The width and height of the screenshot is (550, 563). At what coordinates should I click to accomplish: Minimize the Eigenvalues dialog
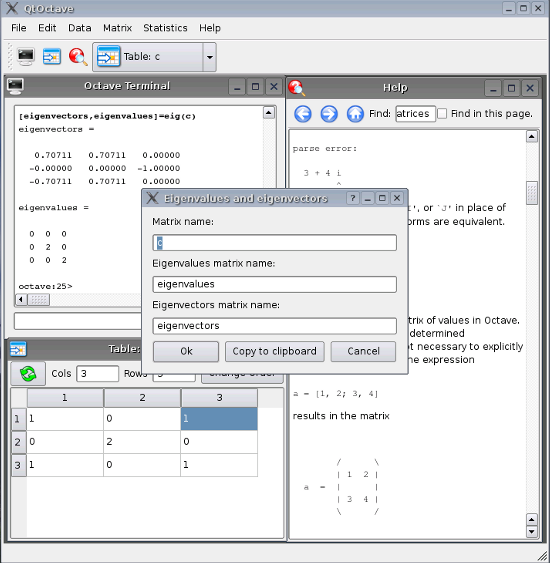[x=367, y=198]
